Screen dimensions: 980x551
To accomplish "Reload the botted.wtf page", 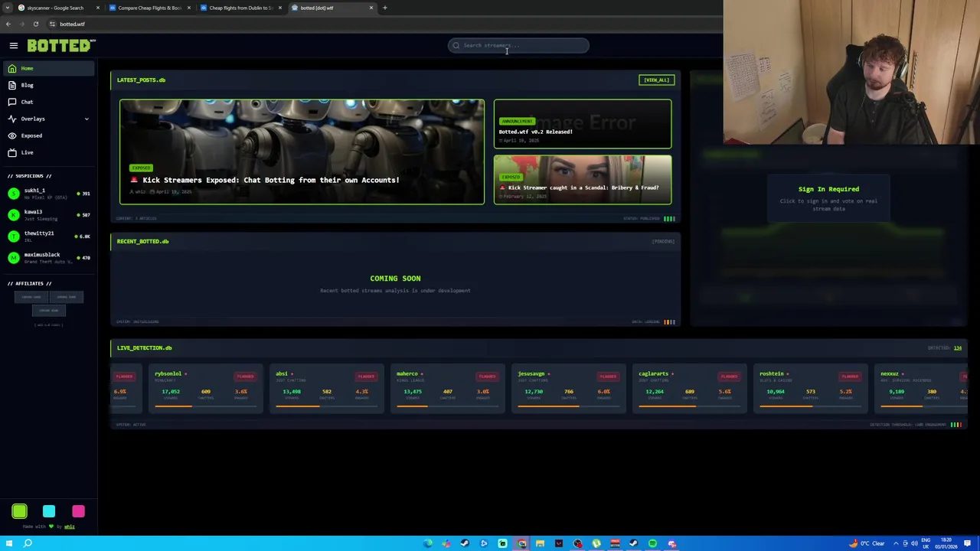I will tap(35, 24).
